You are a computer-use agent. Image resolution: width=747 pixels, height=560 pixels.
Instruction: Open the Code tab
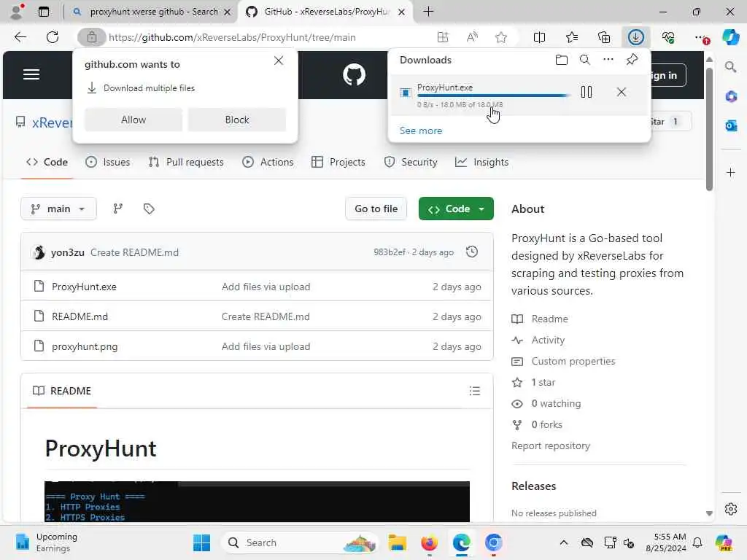[47, 162]
